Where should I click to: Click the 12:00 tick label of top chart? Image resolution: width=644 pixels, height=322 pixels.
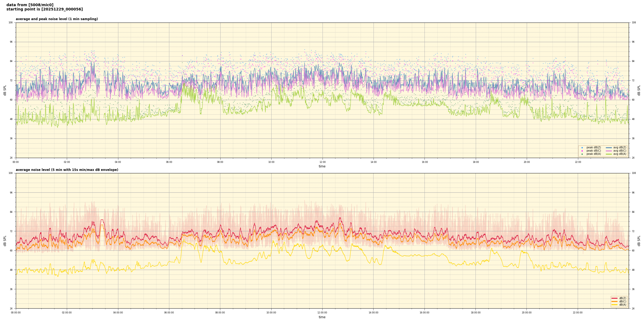322,162
